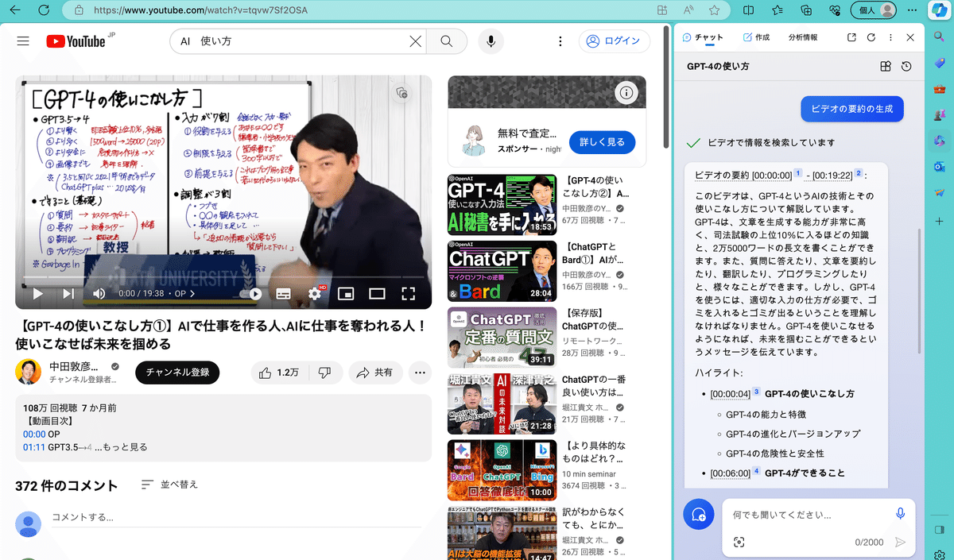Image resolution: width=954 pixels, height=560 pixels.
Task: Toggle the autoplay switch in player
Action: (250, 293)
